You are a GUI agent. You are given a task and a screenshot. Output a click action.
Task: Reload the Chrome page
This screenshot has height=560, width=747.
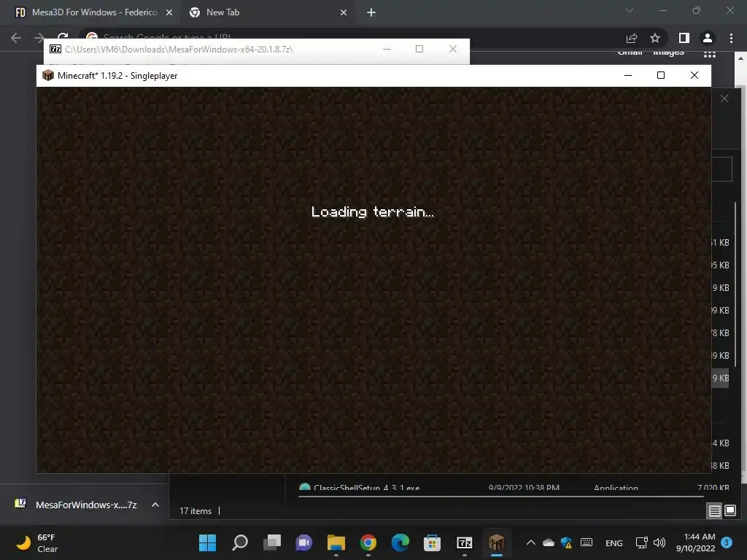[x=63, y=36]
